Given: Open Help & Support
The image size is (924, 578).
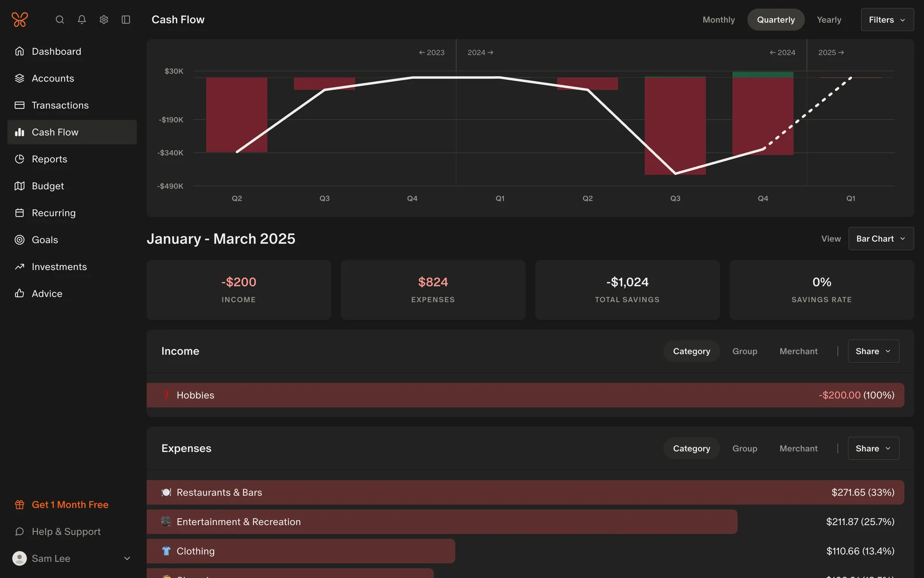Looking at the screenshot, I should 66,532.
